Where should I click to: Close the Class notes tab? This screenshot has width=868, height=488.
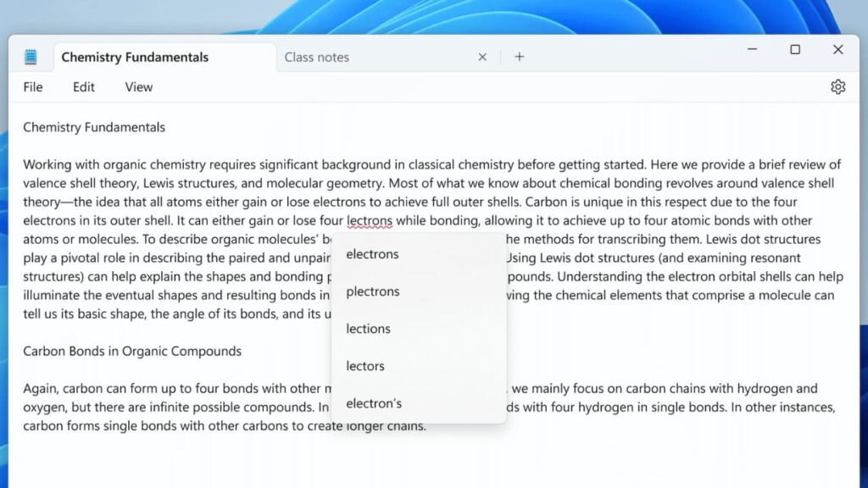(482, 57)
